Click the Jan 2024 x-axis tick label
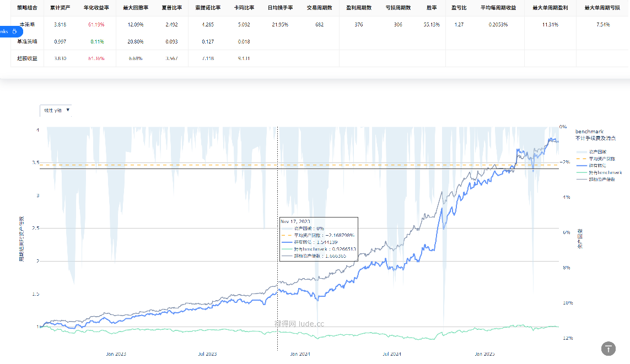The width and height of the screenshot is (630, 364). [301, 354]
